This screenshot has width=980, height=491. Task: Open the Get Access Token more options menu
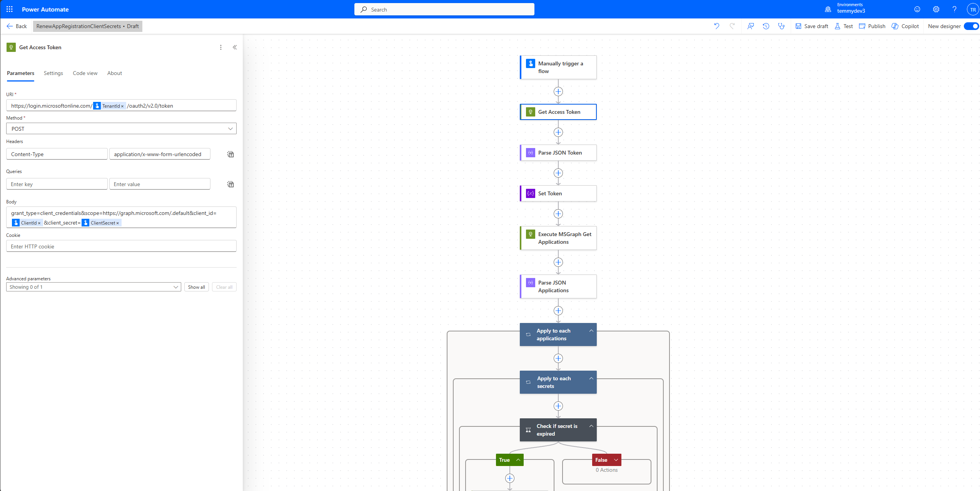(221, 47)
